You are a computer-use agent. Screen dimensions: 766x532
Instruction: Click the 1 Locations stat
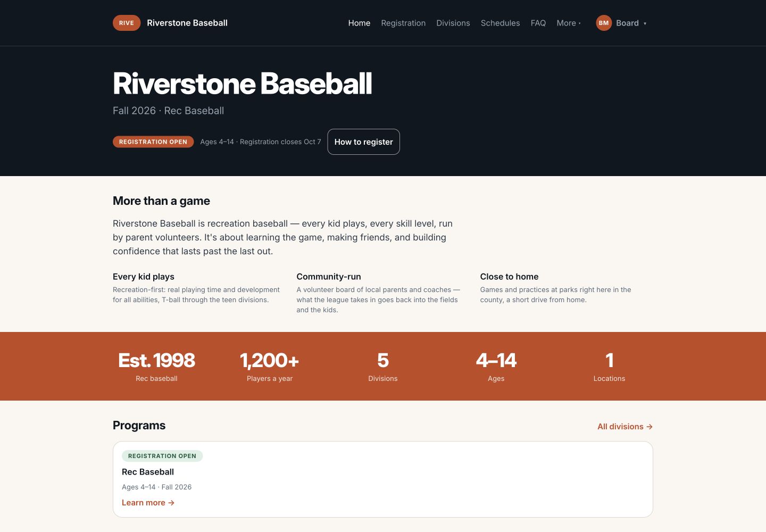tap(610, 367)
